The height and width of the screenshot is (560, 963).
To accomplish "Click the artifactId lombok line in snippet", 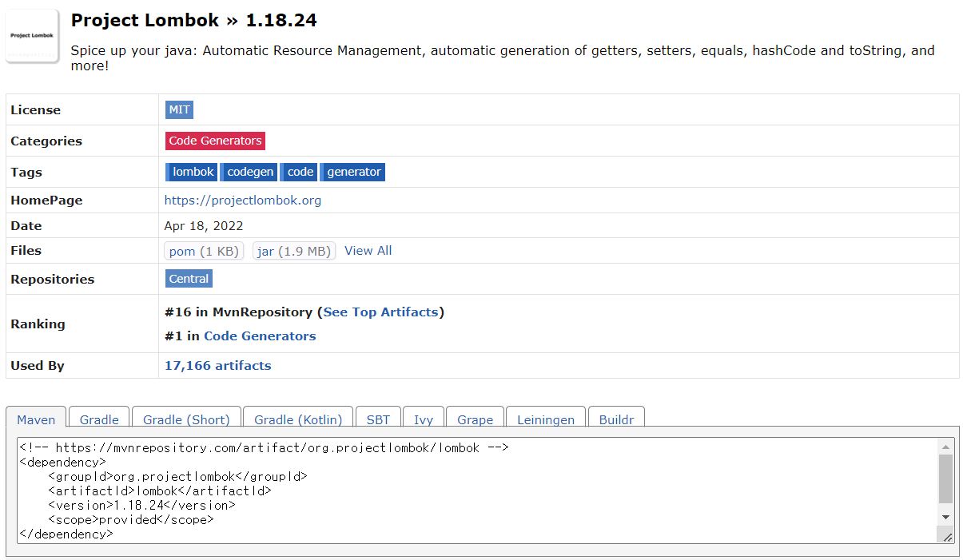I will (160, 490).
